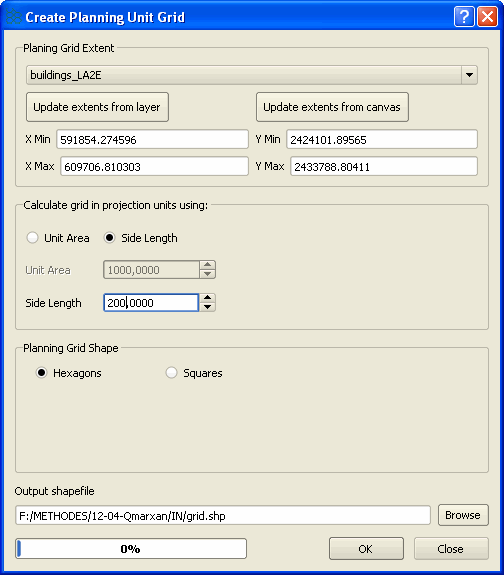
Task: Click the help question mark icon
Action: pos(464,17)
